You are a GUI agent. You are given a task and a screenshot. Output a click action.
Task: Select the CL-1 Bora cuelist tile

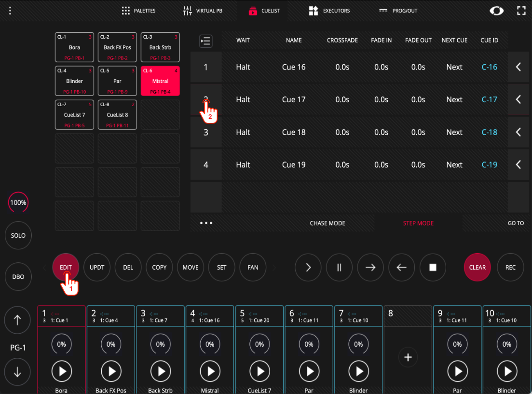[74, 47]
